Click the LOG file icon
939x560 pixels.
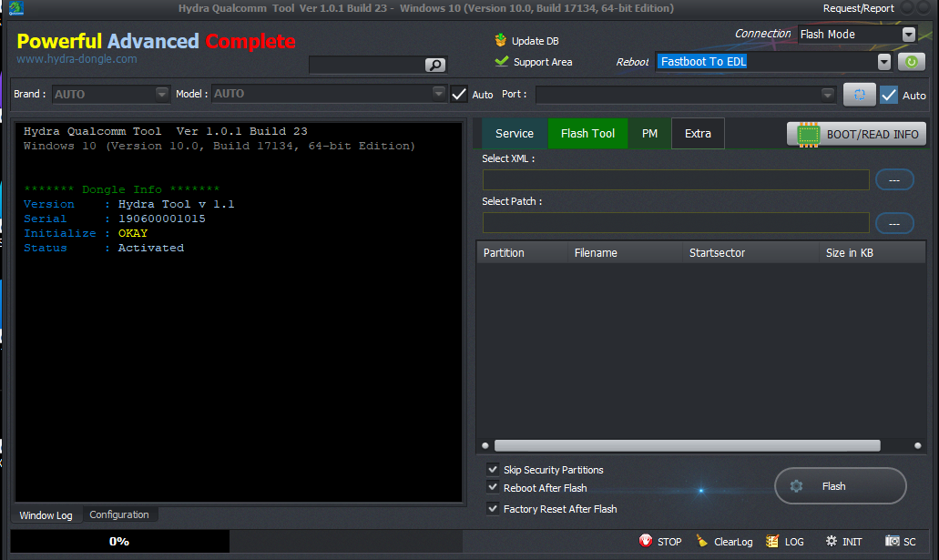(x=772, y=541)
